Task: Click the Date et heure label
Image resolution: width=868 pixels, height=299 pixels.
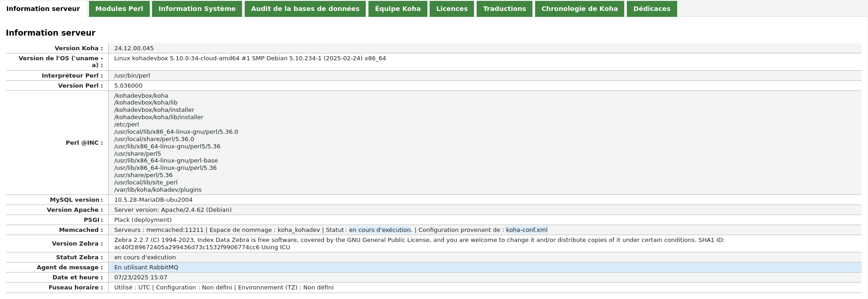Action: coord(78,278)
